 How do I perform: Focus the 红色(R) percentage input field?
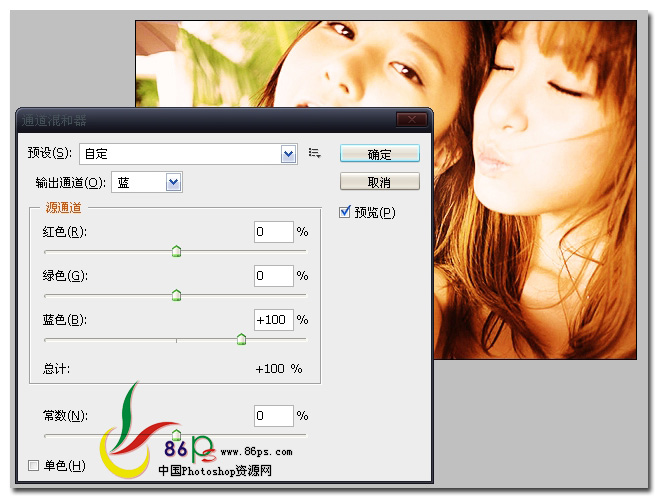[x=273, y=232]
